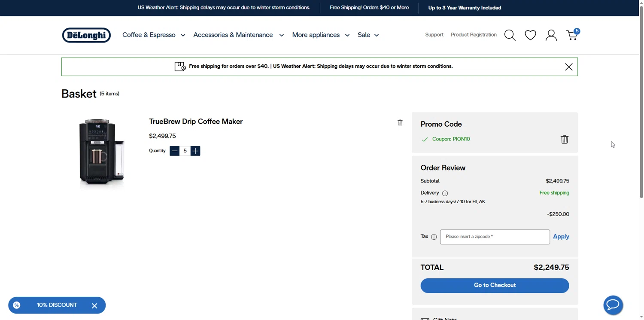Open the account profile icon
Image resolution: width=644 pixels, height=320 pixels.
[x=551, y=35]
